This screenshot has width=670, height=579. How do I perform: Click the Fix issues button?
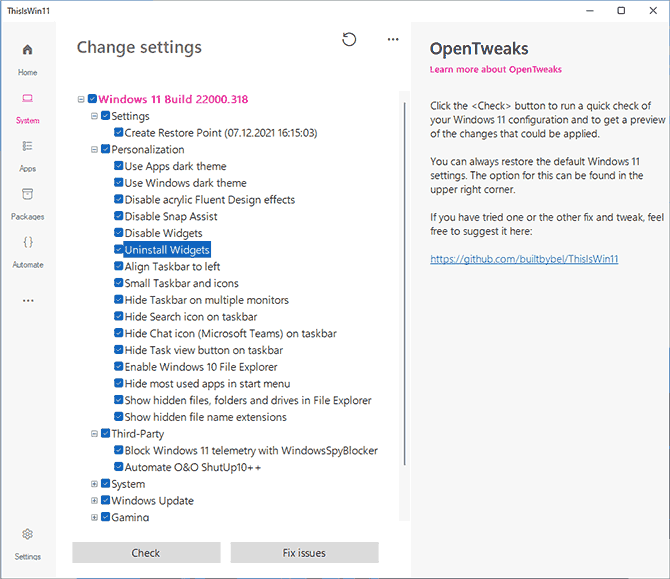[304, 553]
